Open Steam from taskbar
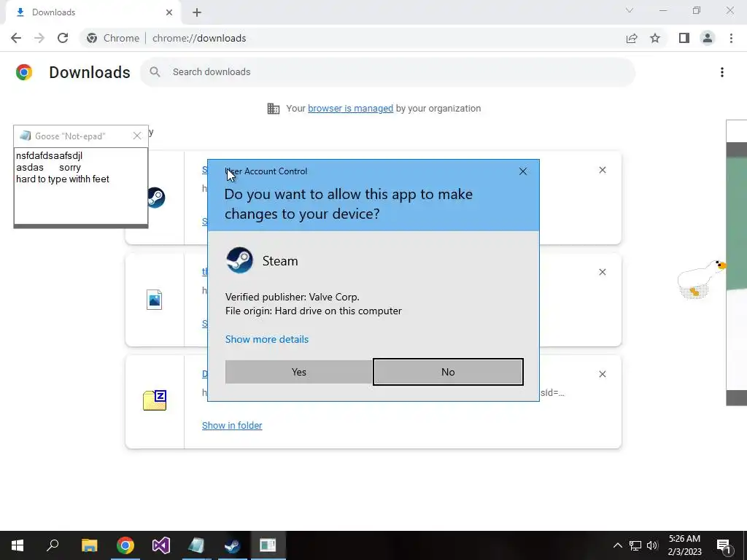 (233, 545)
